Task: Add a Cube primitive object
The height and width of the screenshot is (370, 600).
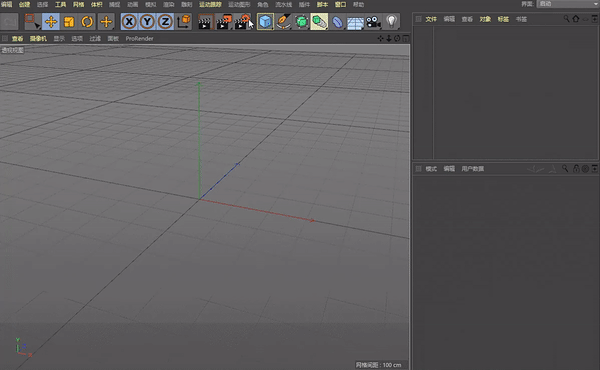Action: point(265,22)
